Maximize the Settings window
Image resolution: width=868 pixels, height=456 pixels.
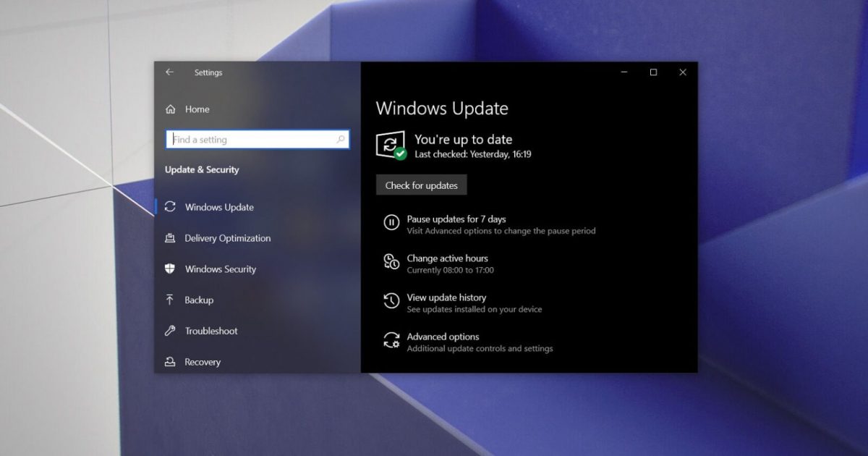[x=653, y=72]
